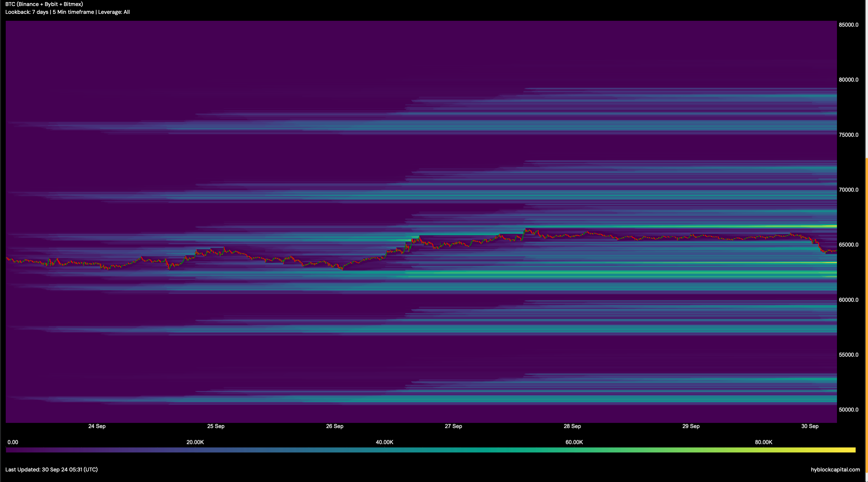Click the 50000.0 price axis label

(x=848, y=410)
